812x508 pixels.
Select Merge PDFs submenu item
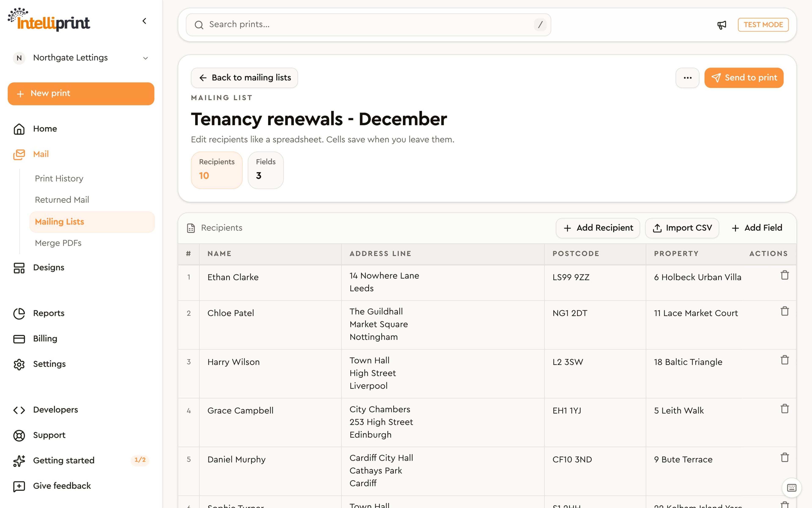[x=92, y=243]
